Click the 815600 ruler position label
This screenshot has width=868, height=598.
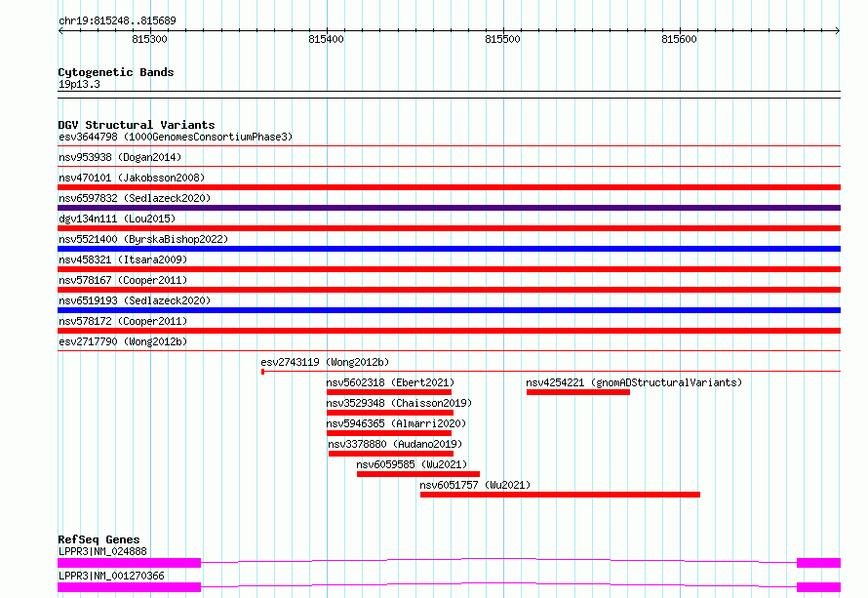[679, 39]
